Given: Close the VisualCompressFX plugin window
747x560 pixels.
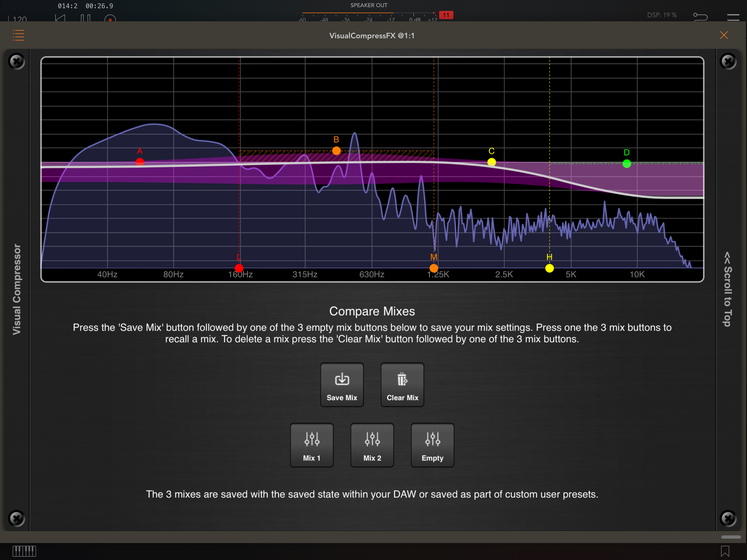Looking at the screenshot, I should (724, 35).
